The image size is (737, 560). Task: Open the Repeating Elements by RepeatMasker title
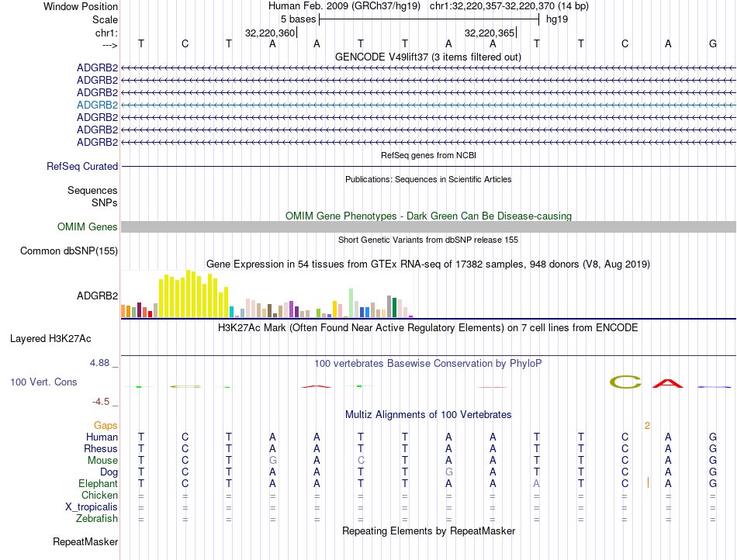428,531
